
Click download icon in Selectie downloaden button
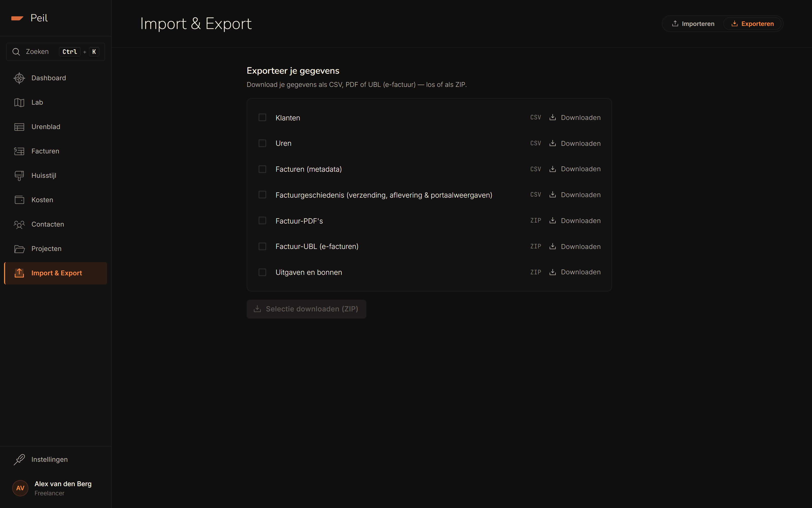pyautogui.click(x=257, y=309)
